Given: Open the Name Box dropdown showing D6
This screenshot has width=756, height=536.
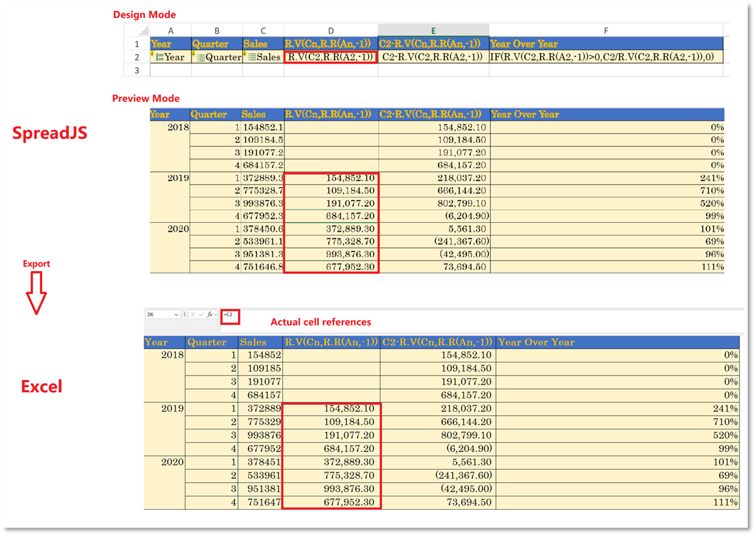Looking at the screenshot, I should [x=176, y=314].
